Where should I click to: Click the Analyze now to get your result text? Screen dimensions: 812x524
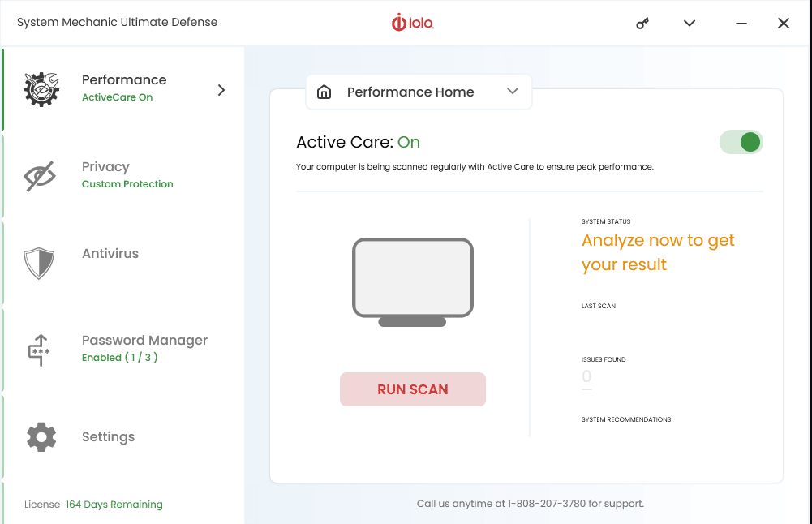(658, 253)
